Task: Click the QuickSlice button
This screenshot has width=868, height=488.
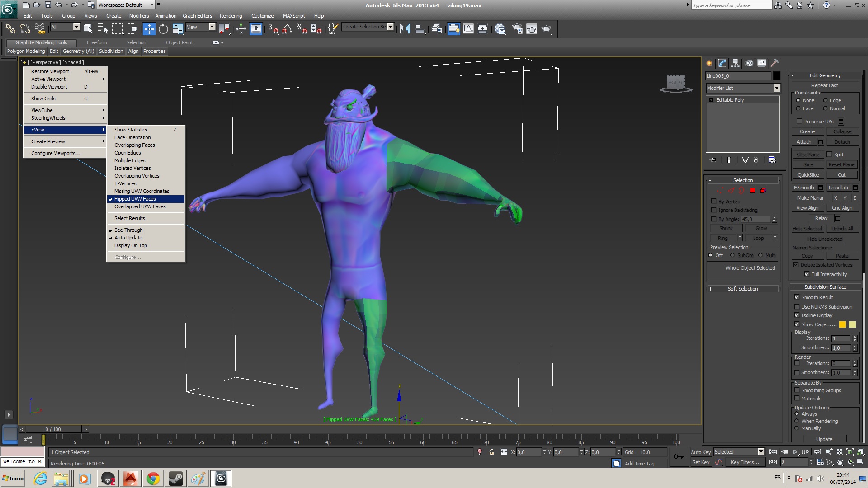Action: (808, 175)
